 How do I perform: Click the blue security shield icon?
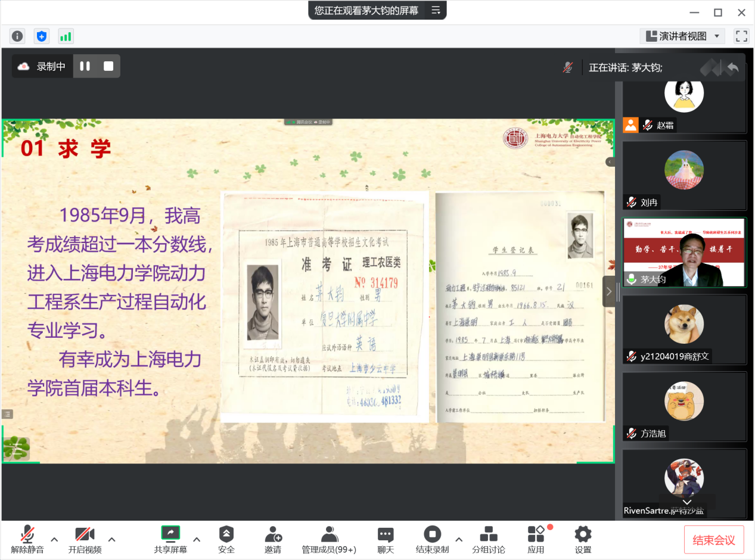tap(41, 36)
